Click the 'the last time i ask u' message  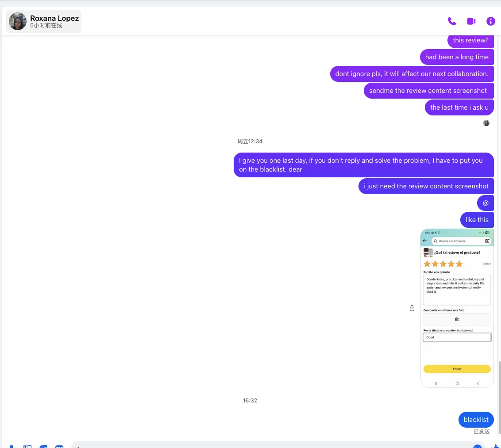click(x=459, y=107)
